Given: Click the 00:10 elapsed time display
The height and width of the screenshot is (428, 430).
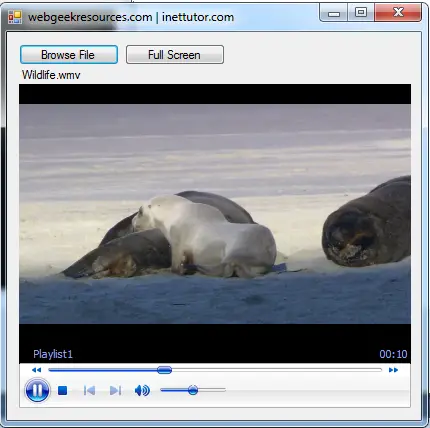Looking at the screenshot, I should (x=393, y=354).
